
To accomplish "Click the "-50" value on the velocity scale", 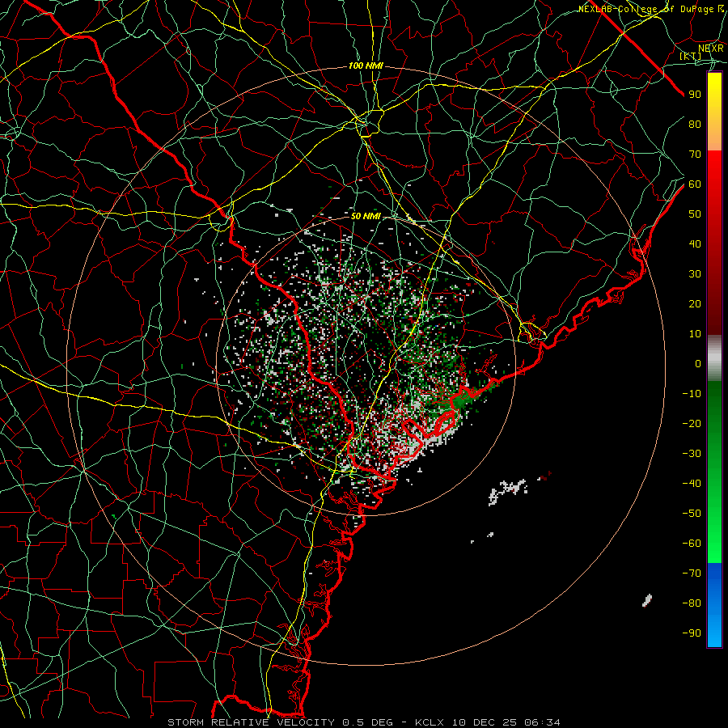I will pyautogui.click(x=692, y=514).
